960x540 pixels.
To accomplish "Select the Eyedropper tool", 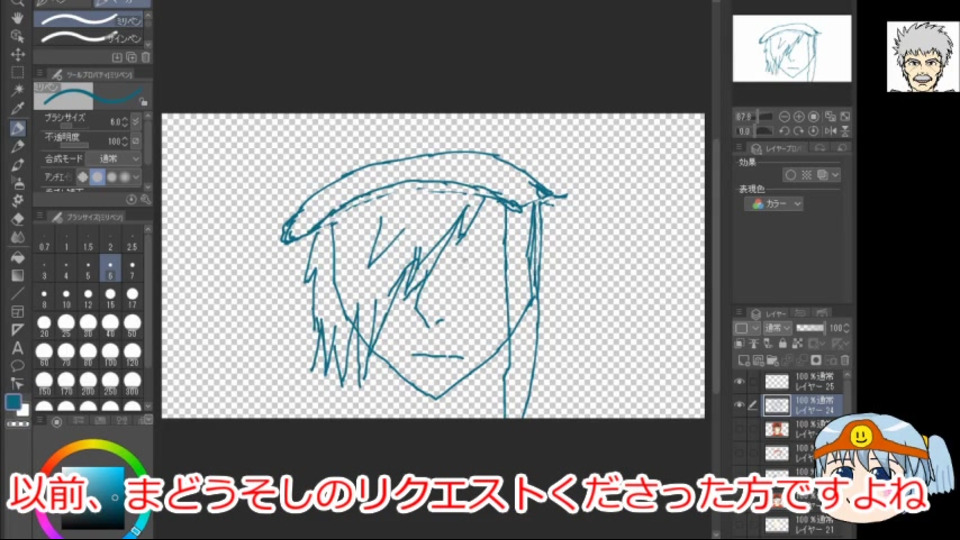I will (x=17, y=109).
